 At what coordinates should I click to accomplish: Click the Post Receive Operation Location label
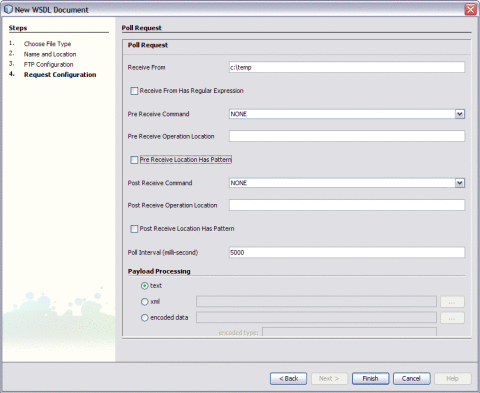pos(172,205)
